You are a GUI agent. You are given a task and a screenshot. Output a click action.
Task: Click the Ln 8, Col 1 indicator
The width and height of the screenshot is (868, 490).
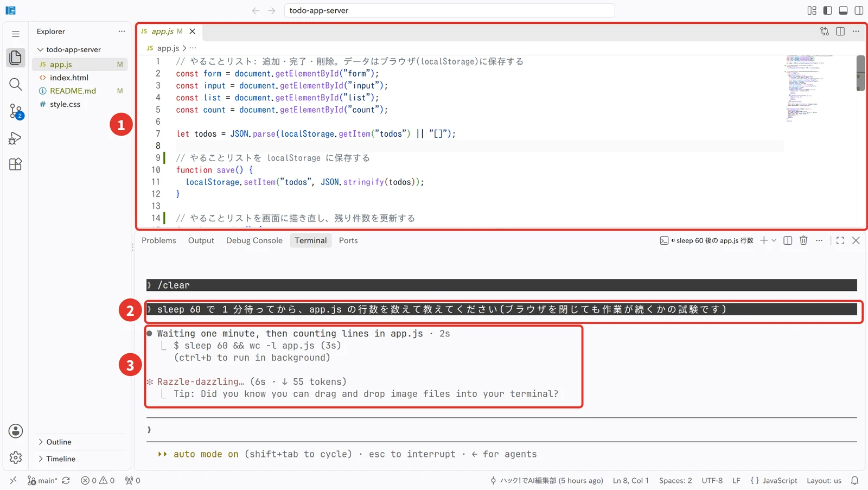click(x=630, y=480)
